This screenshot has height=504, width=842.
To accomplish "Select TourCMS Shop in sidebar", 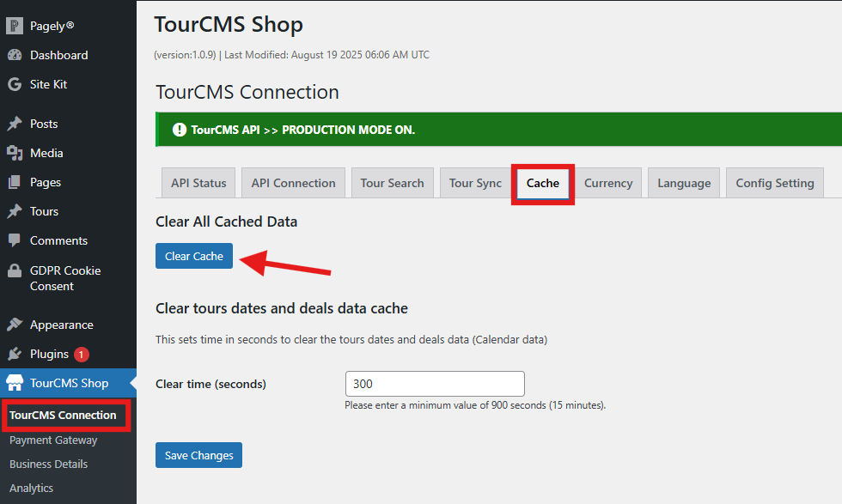I will pyautogui.click(x=68, y=383).
